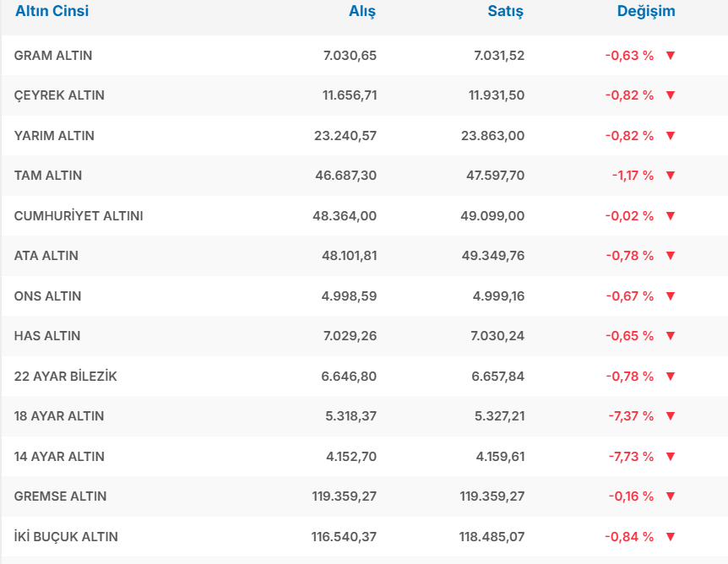Image resolution: width=728 pixels, height=564 pixels.
Task: Open the HAS ALTIN link
Action: (47, 336)
